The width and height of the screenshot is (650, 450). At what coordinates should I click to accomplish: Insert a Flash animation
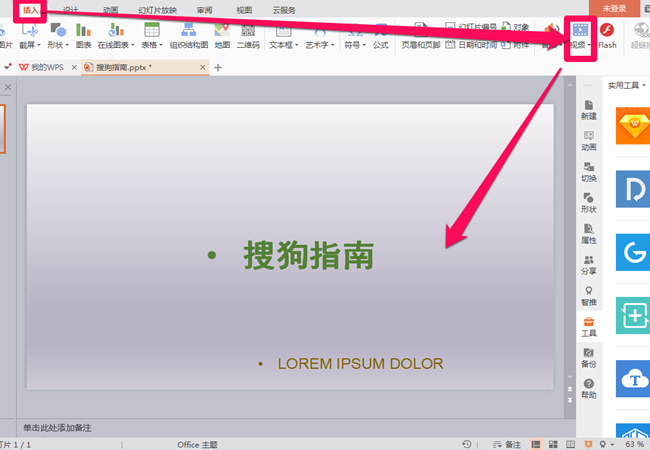click(607, 36)
